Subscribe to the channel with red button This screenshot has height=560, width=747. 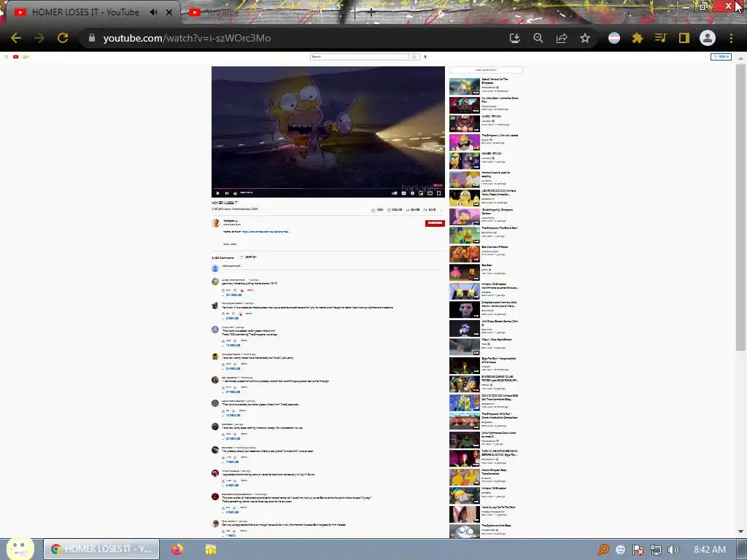(435, 223)
